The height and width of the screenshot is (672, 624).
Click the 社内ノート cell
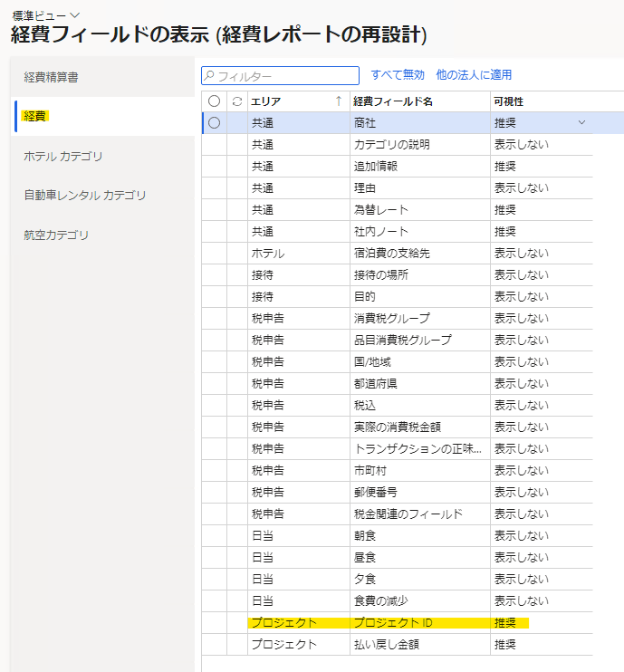tap(420, 232)
